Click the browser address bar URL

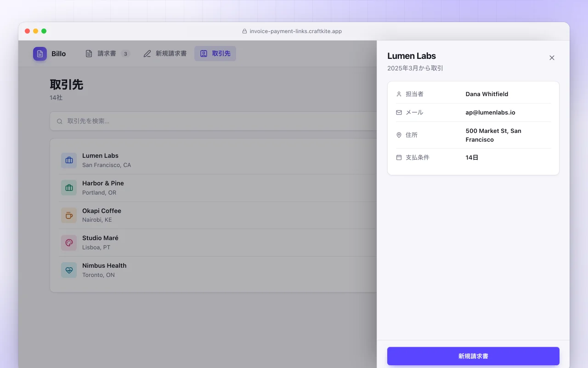(295, 31)
